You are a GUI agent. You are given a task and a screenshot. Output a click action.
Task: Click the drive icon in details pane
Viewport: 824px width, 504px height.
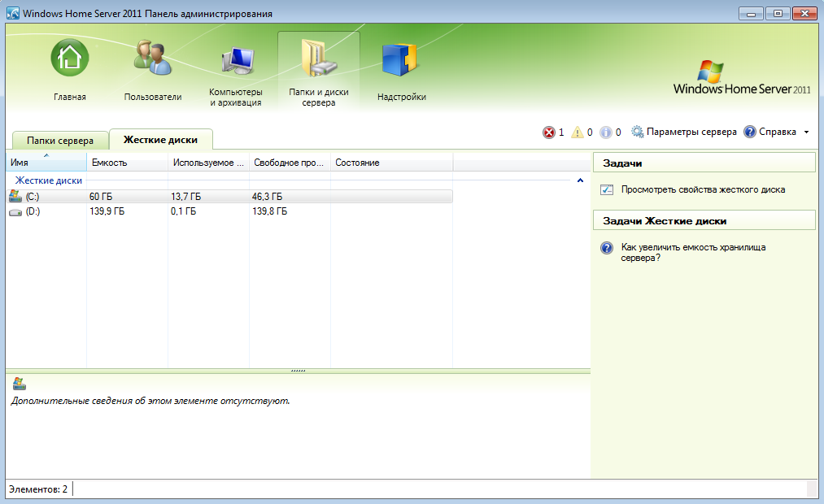(20, 383)
